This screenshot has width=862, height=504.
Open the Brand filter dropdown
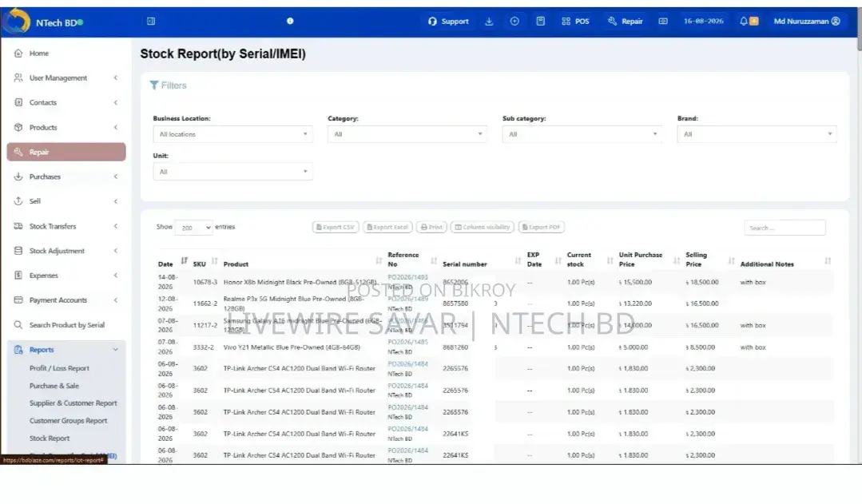pos(757,134)
